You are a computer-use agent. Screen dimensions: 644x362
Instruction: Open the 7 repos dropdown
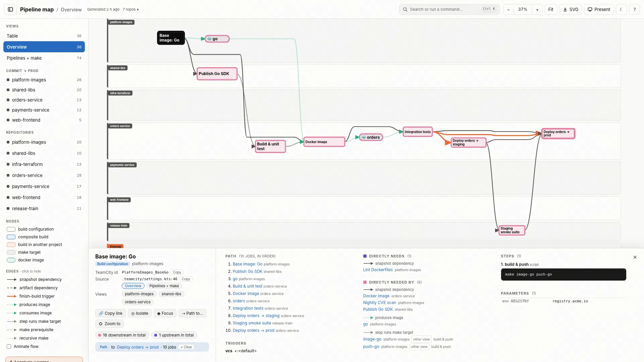click(x=130, y=9)
